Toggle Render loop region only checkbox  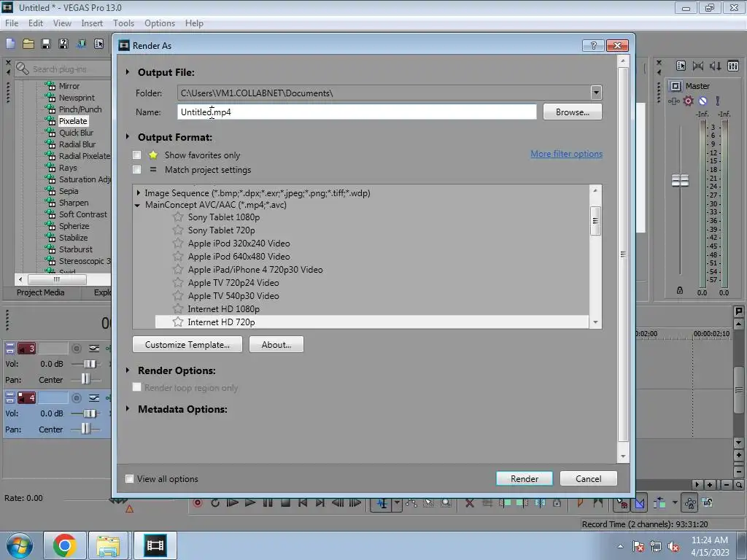coord(136,387)
